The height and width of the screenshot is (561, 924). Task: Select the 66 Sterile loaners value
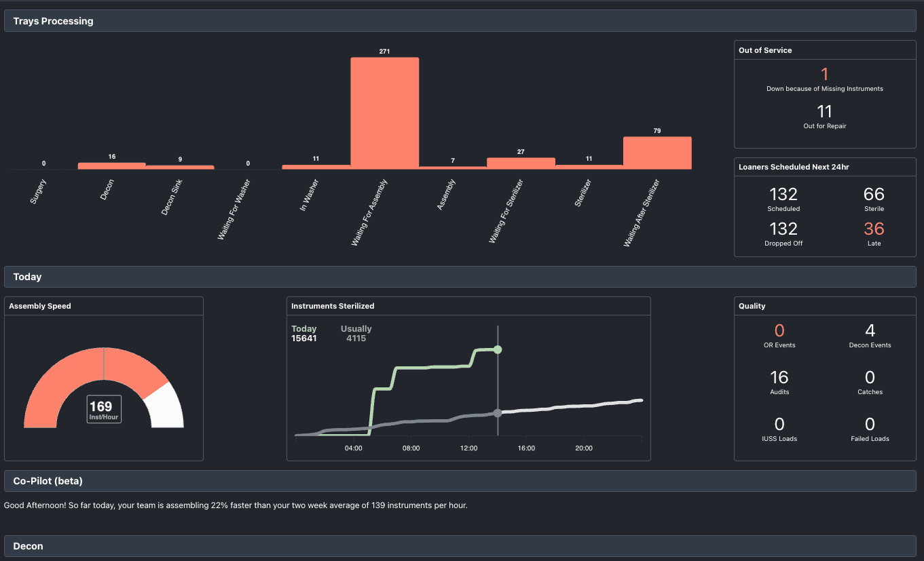click(874, 195)
